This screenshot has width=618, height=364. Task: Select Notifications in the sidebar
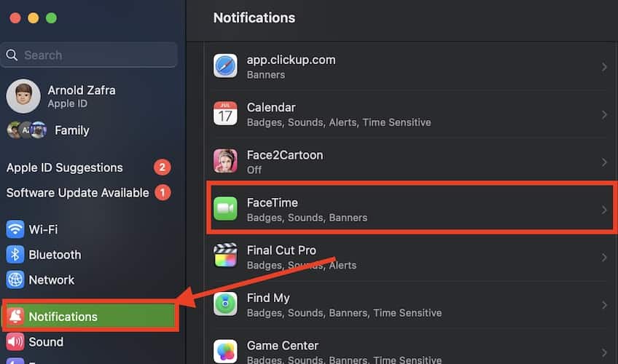63,317
